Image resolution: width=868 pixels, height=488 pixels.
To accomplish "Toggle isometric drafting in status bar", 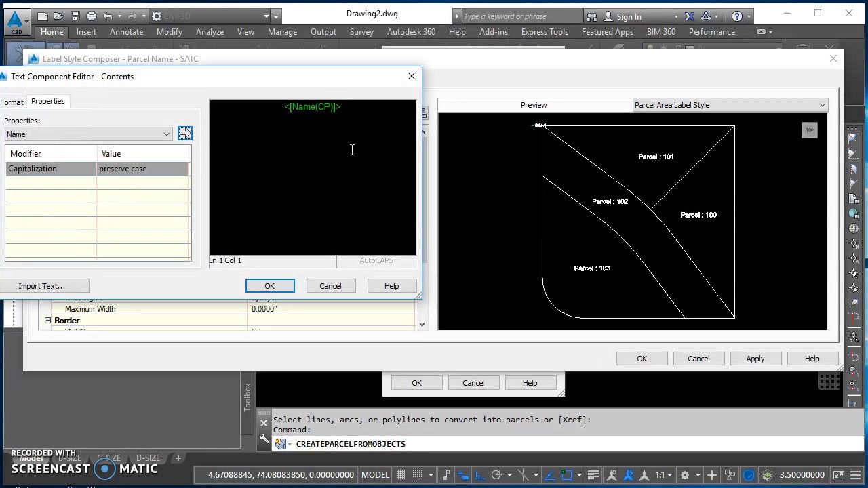I will (x=523, y=475).
